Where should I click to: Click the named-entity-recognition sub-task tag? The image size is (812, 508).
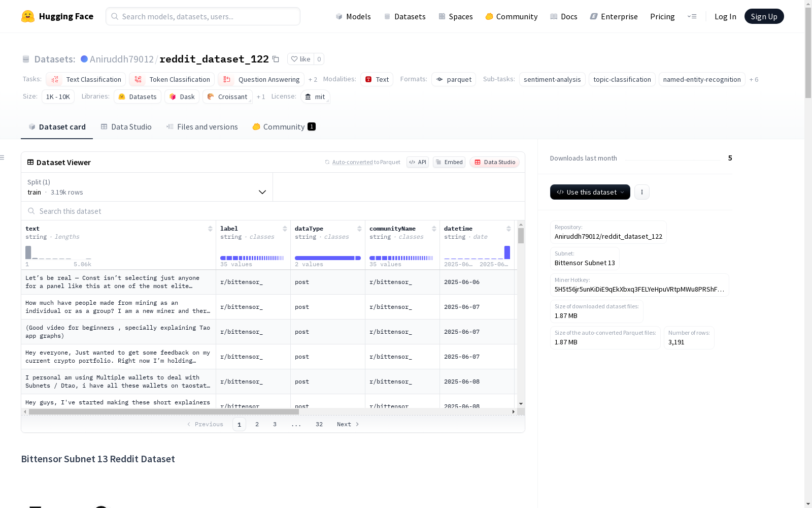click(702, 79)
